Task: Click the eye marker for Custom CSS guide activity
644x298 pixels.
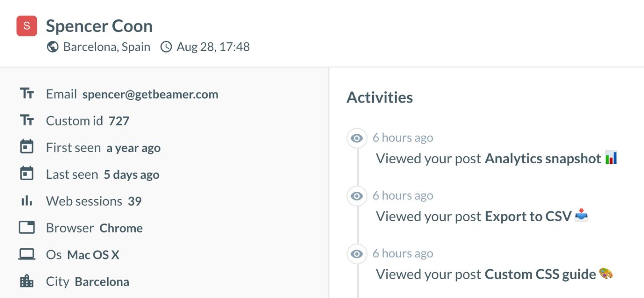Action: [x=356, y=254]
